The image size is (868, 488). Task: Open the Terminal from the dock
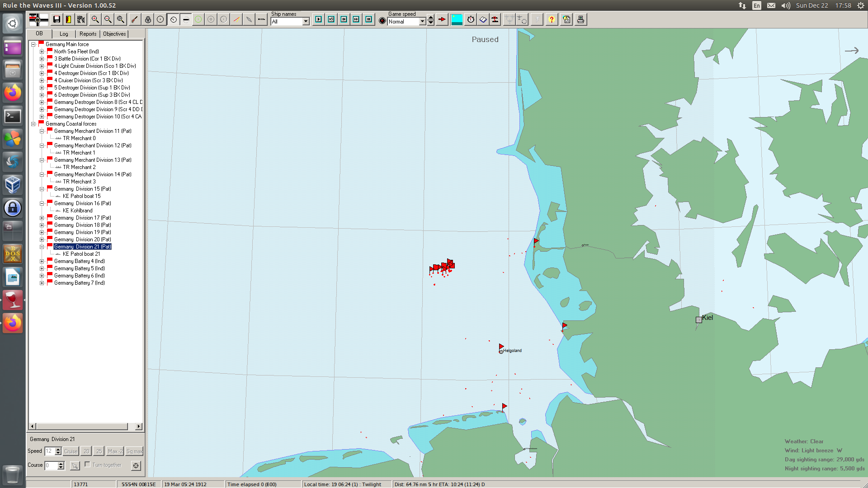[x=13, y=116]
